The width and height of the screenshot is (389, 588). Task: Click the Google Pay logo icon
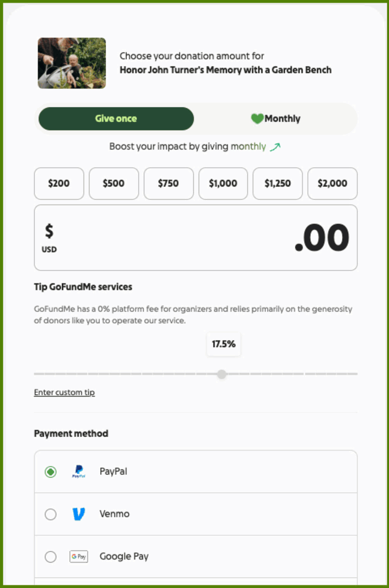point(79,556)
